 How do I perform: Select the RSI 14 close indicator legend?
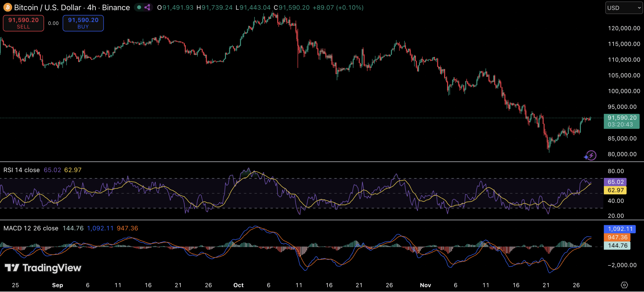pos(22,170)
